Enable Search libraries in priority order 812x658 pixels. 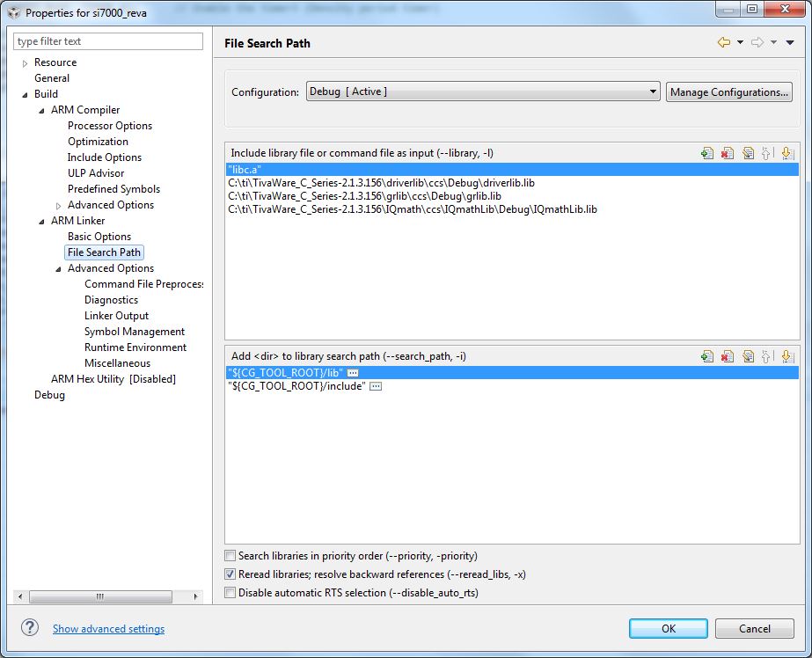click(x=230, y=556)
